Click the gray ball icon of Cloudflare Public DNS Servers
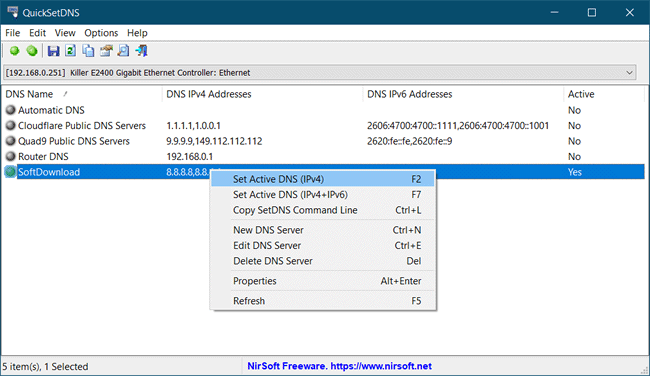Viewport: 650px width, 376px height. click(11, 125)
